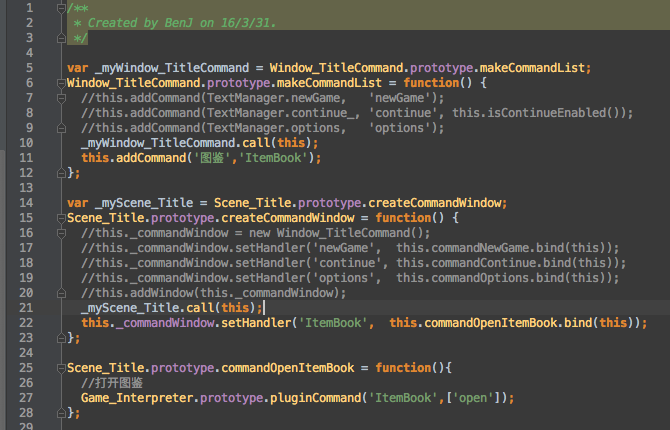
Task: Click the '//打开图鉴' comment on line 26
Action: pos(112,383)
